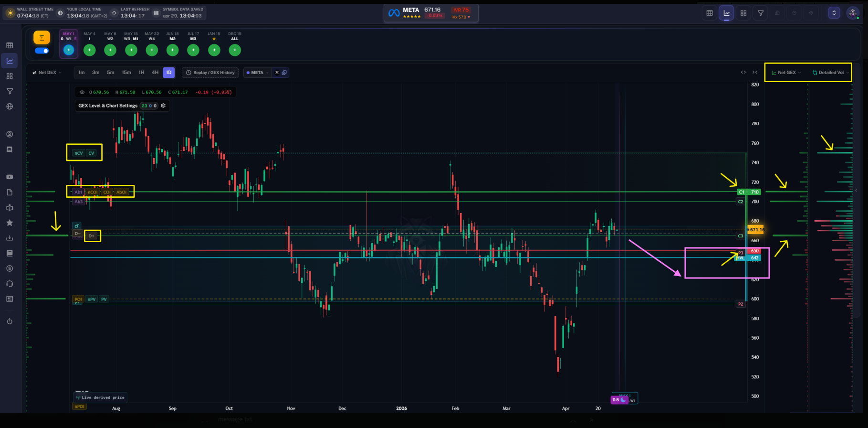Click the gear icon beside GEX Level settings
The height and width of the screenshot is (428, 868).
pos(163,106)
